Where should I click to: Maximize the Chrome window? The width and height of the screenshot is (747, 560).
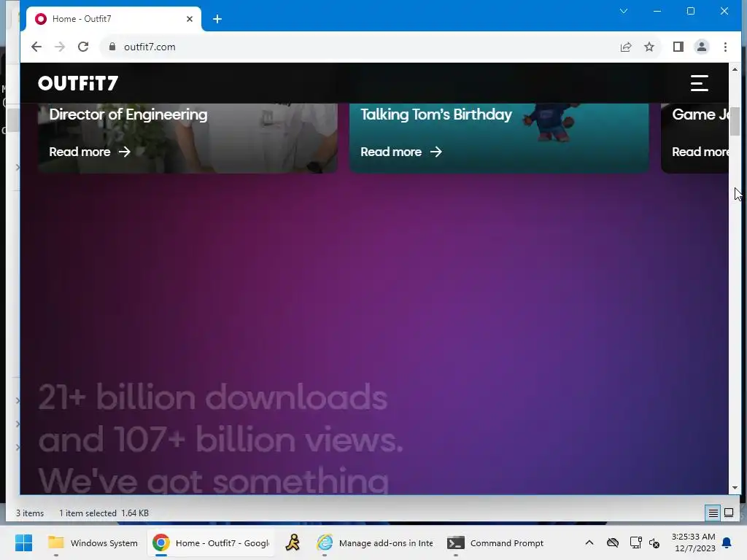[690, 11]
